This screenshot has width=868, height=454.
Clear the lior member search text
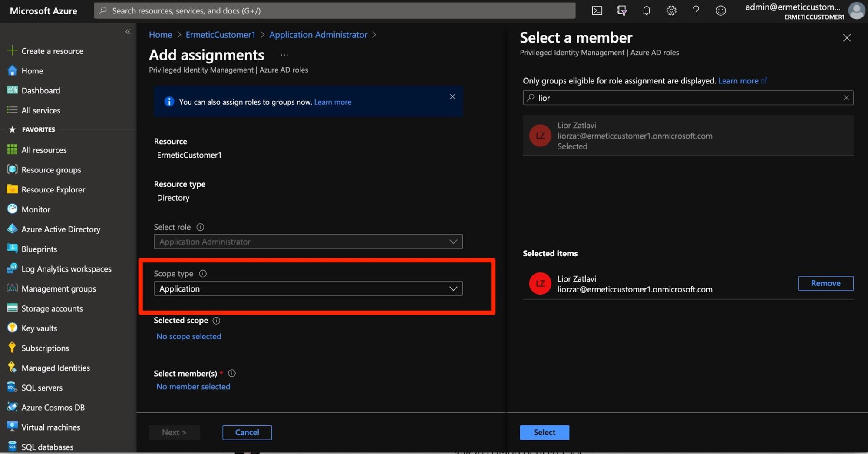(x=846, y=98)
